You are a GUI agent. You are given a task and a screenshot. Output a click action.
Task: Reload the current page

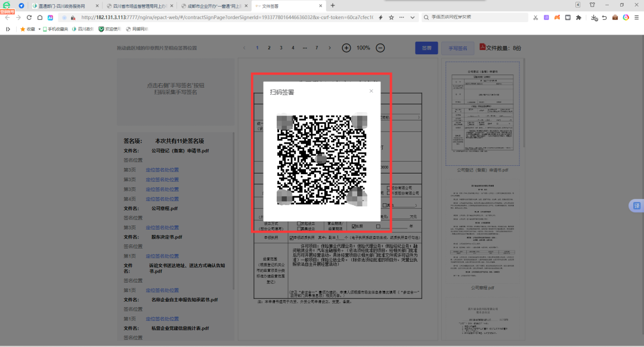29,18
